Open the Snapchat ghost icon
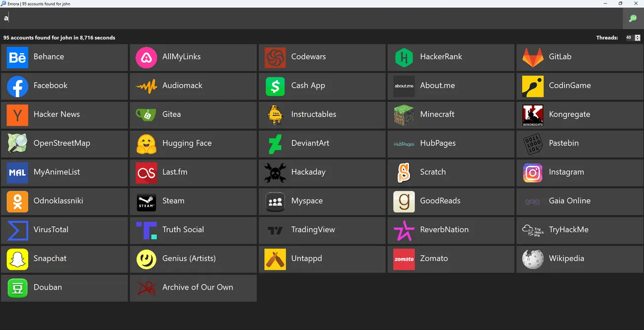This screenshot has height=330, width=644. [x=17, y=259]
